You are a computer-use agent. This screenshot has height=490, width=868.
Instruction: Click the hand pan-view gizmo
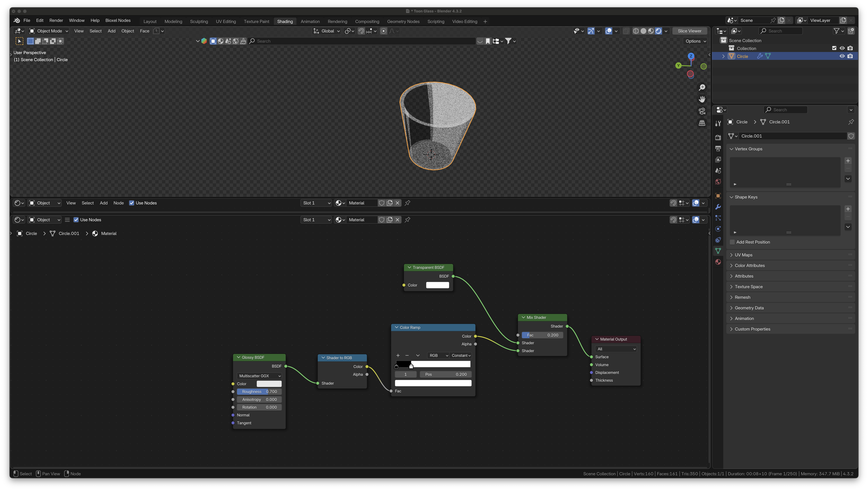(702, 100)
